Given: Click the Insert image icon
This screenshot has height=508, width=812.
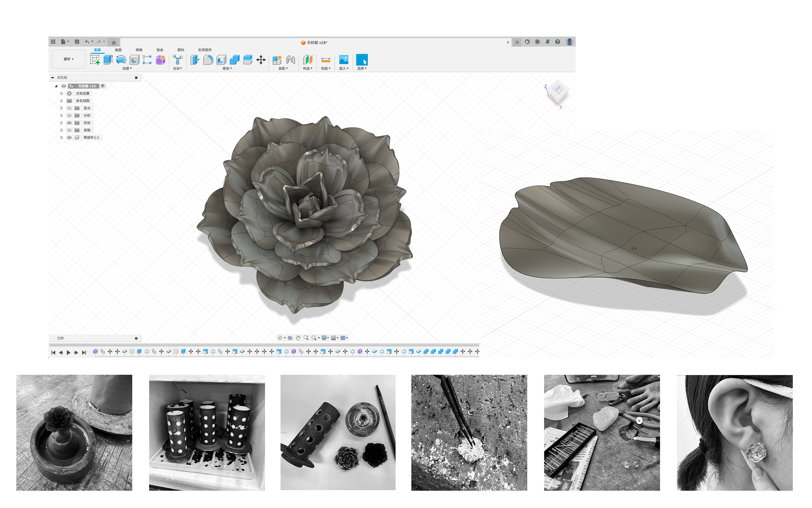Looking at the screenshot, I should pos(343,60).
